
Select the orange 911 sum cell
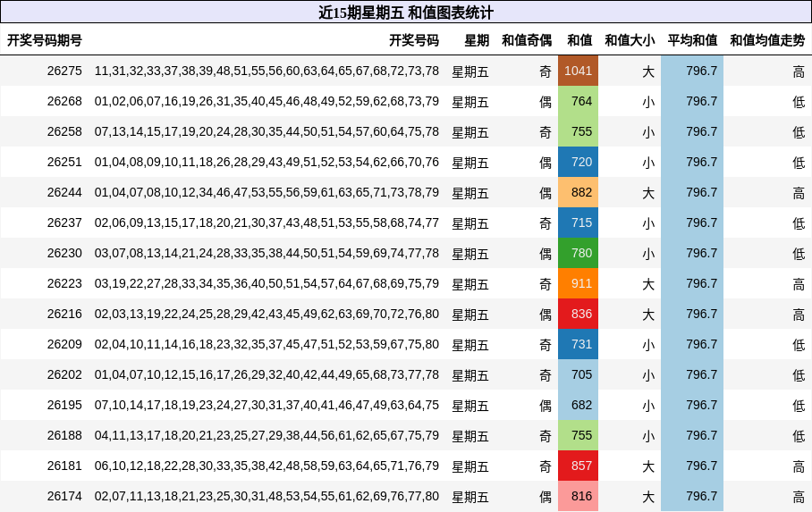click(578, 283)
